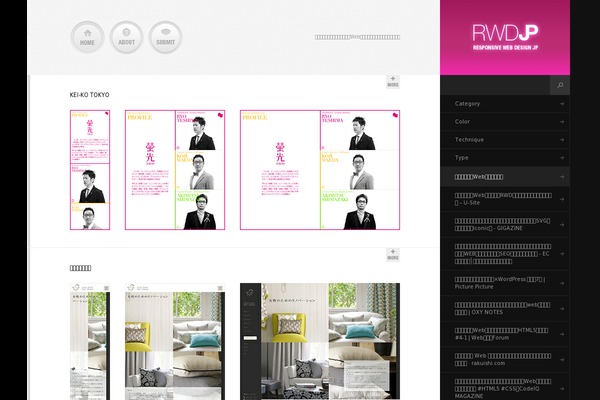The width and height of the screenshot is (600, 400).
Task: Open sidebar link ending in U-Site
Action: point(503,199)
